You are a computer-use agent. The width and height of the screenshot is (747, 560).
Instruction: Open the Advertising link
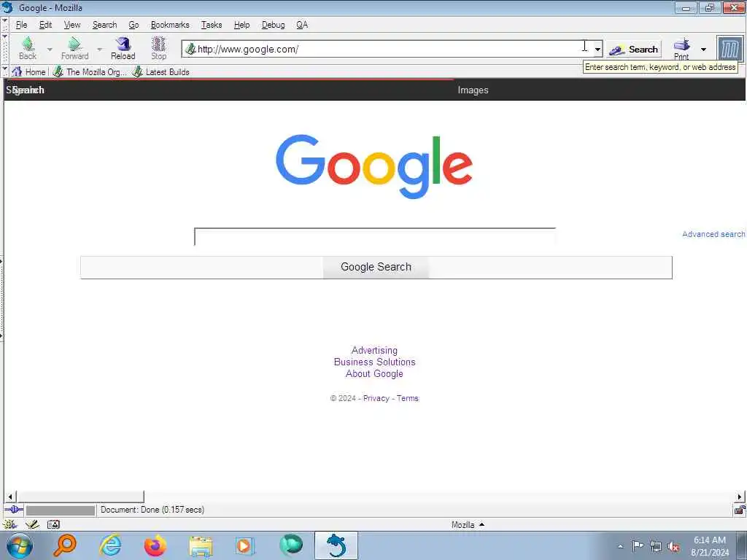pos(374,350)
